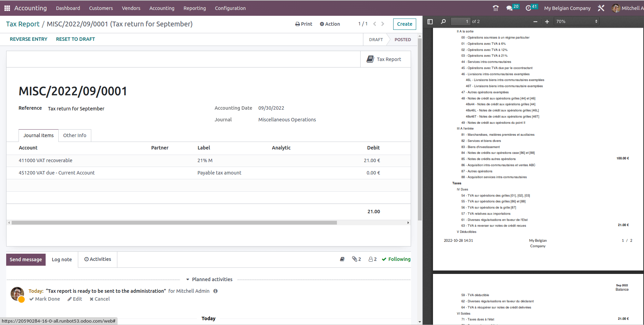Zoom in the PDF preview
This screenshot has width=644, height=325.
(x=547, y=22)
